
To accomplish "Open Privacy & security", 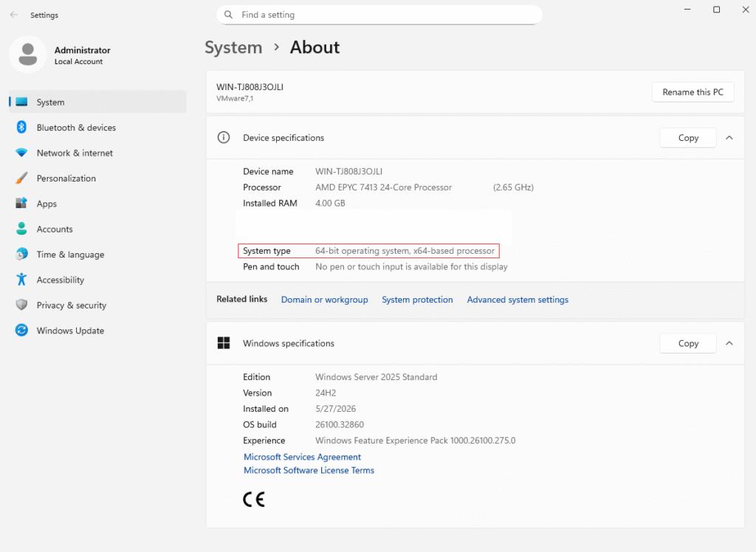I will pyautogui.click(x=72, y=306).
